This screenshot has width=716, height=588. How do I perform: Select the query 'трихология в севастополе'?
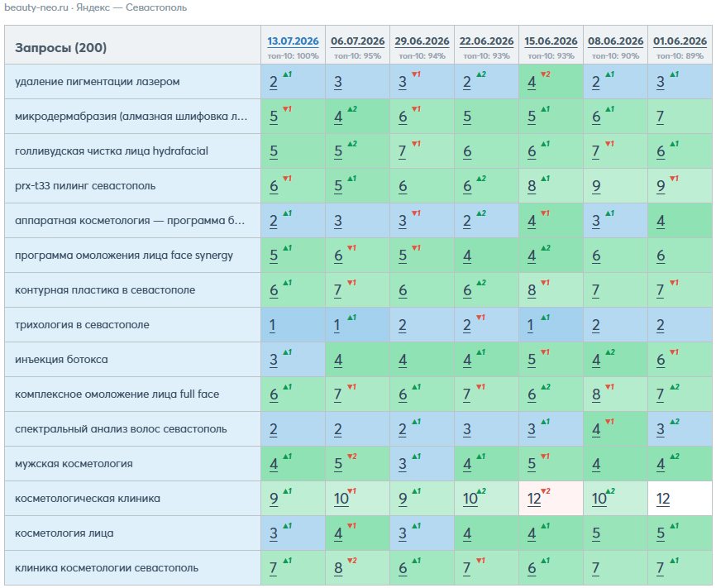(x=82, y=325)
